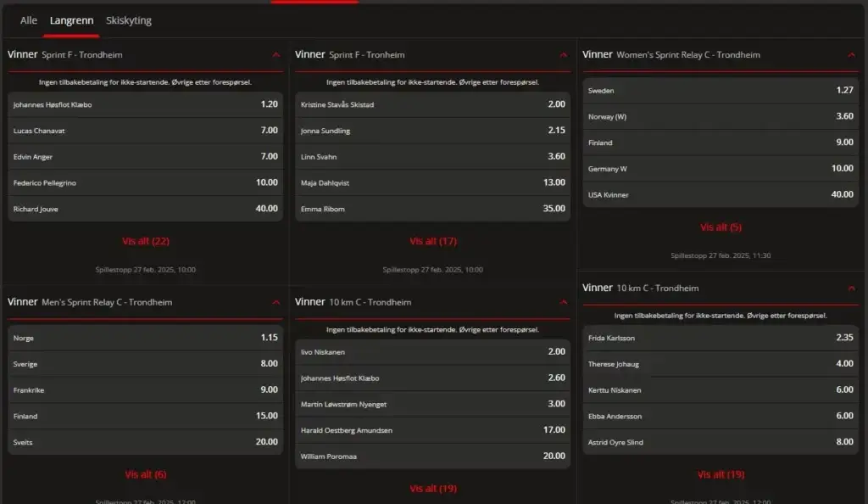This screenshot has height=504, width=868.
Task: Choose Germany W at 10.00
Action: click(x=721, y=168)
